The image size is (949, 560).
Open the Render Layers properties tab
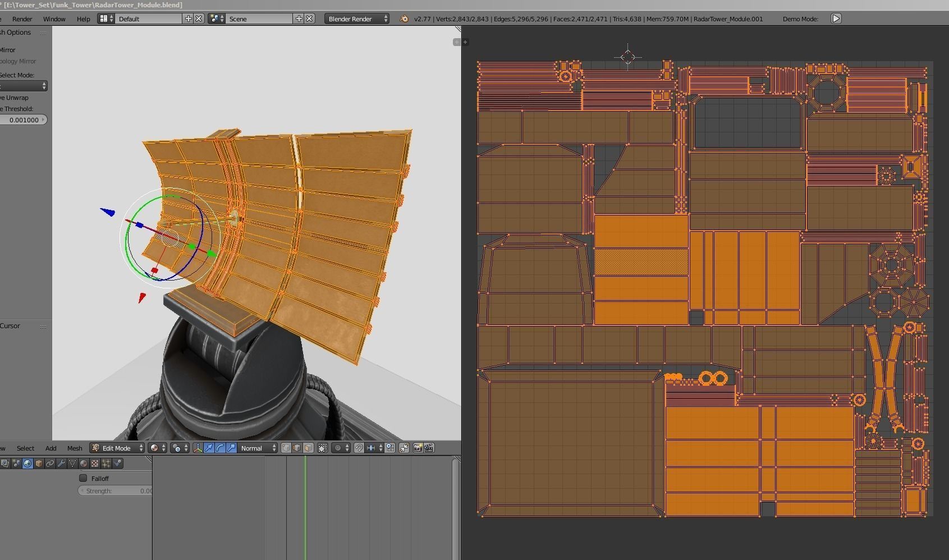(5, 463)
